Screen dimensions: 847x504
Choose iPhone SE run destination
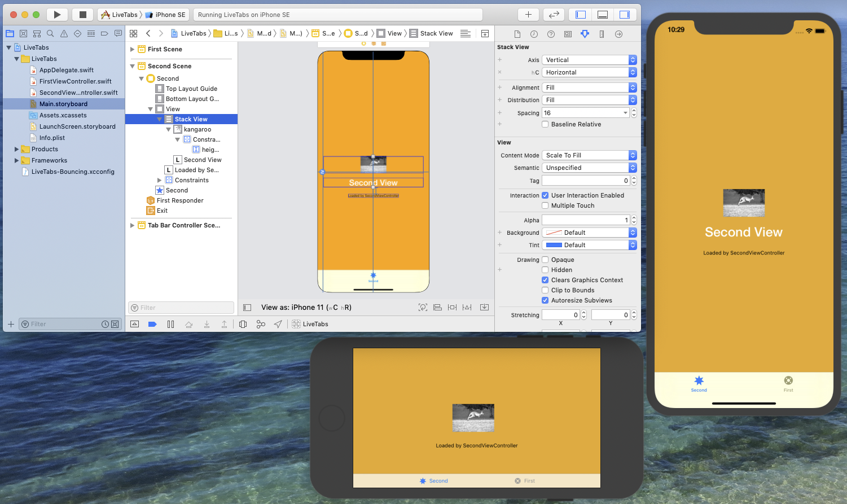tap(165, 15)
